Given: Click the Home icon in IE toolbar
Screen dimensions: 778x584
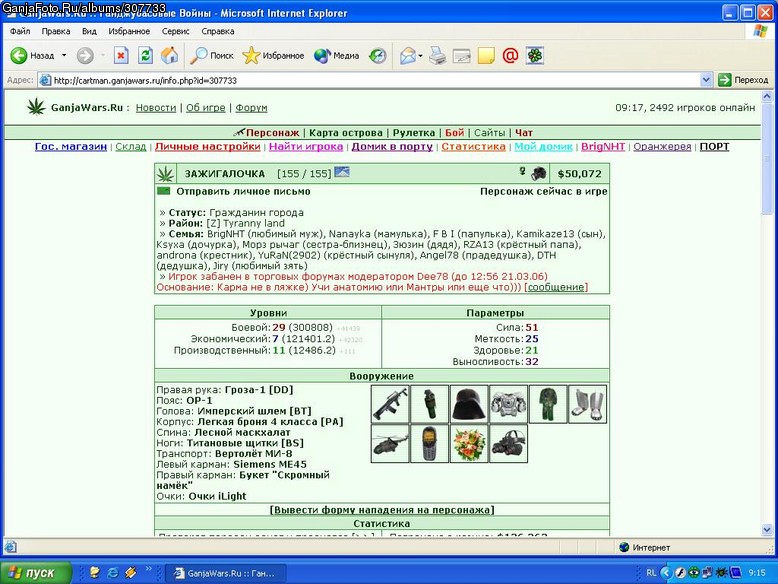Looking at the screenshot, I should click(169, 55).
